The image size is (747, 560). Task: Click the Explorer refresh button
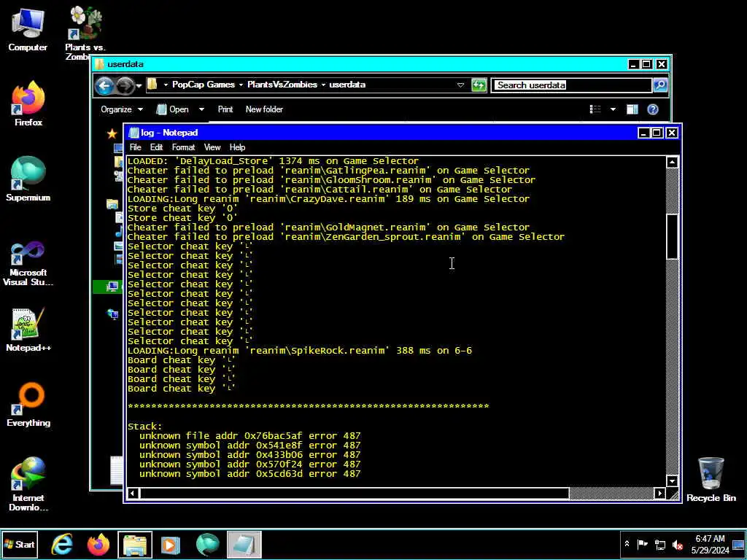479,85
